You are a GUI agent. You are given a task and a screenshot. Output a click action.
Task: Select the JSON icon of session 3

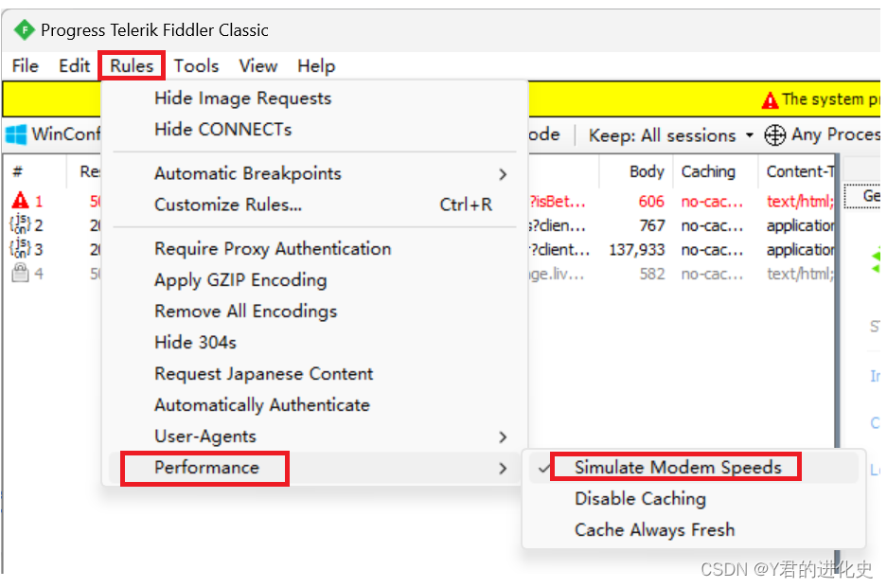20,249
